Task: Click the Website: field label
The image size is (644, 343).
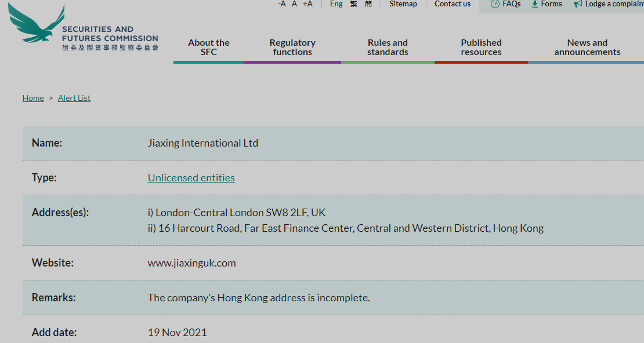Action: pyautogui.click(x=53, y=263)
